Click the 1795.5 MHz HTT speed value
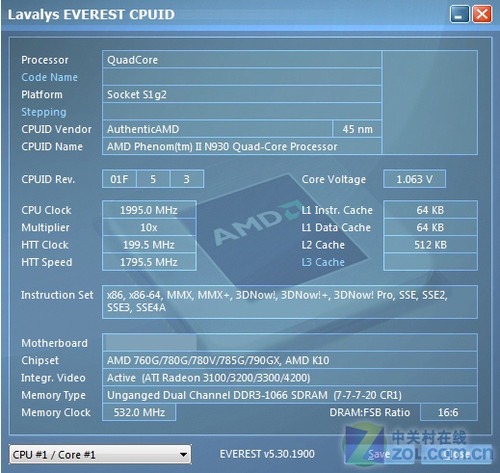Screen dimensions: 500x473 coord(149,262)
